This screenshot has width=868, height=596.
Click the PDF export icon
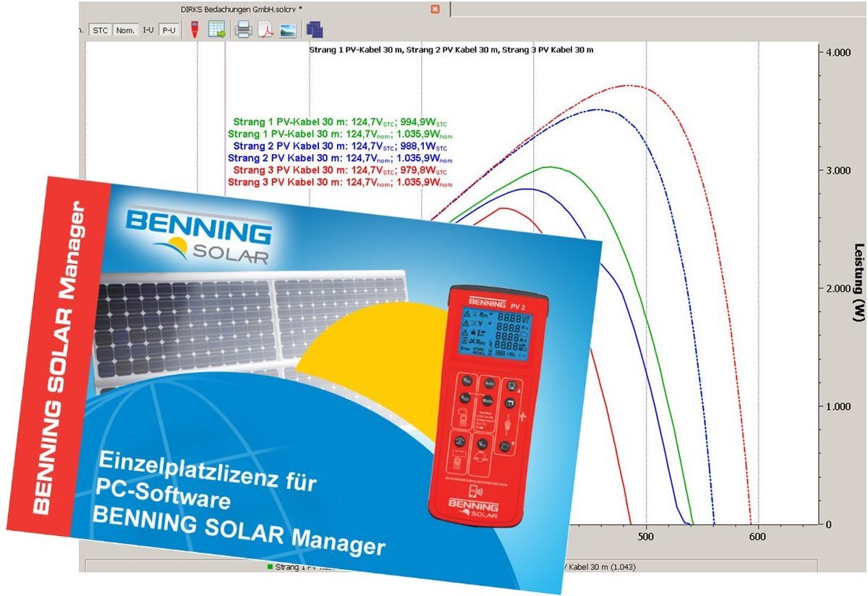point(265,30)
